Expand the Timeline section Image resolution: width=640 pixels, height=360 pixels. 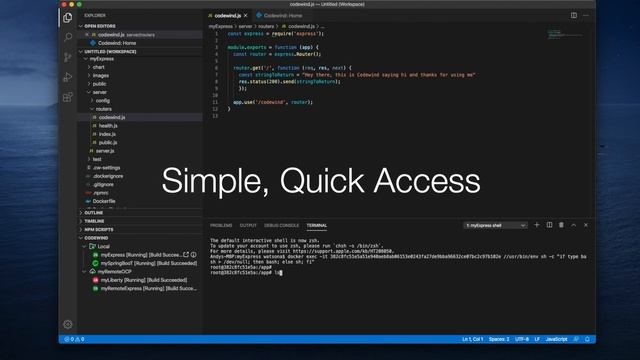coord(80,221)
